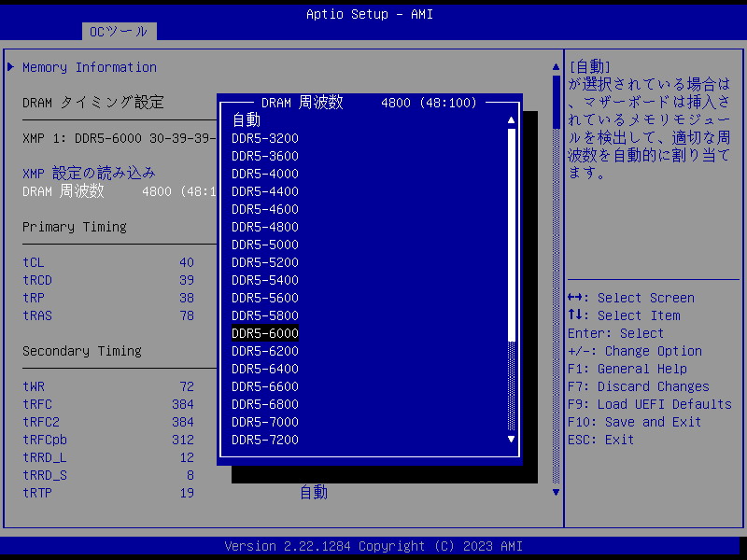747x560 pixels.
Task: Choose DDR5-4800 frequency option
Action: [265, 227]
